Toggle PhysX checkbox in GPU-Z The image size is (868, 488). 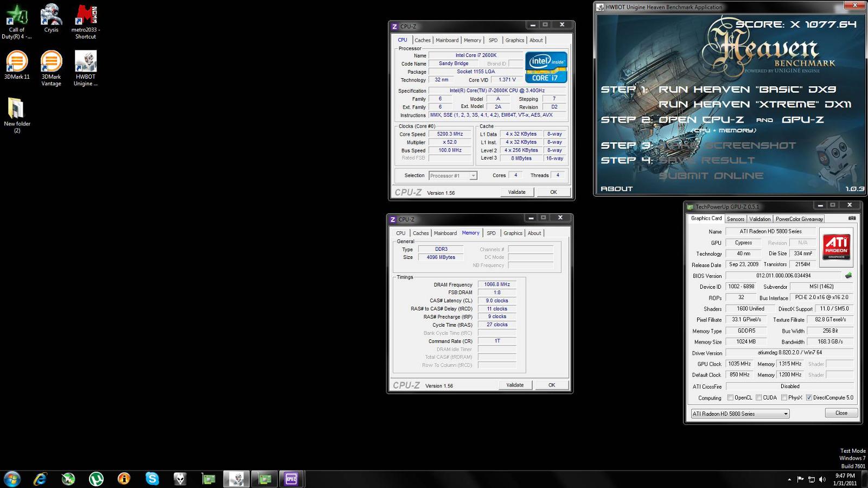point(784,398)
